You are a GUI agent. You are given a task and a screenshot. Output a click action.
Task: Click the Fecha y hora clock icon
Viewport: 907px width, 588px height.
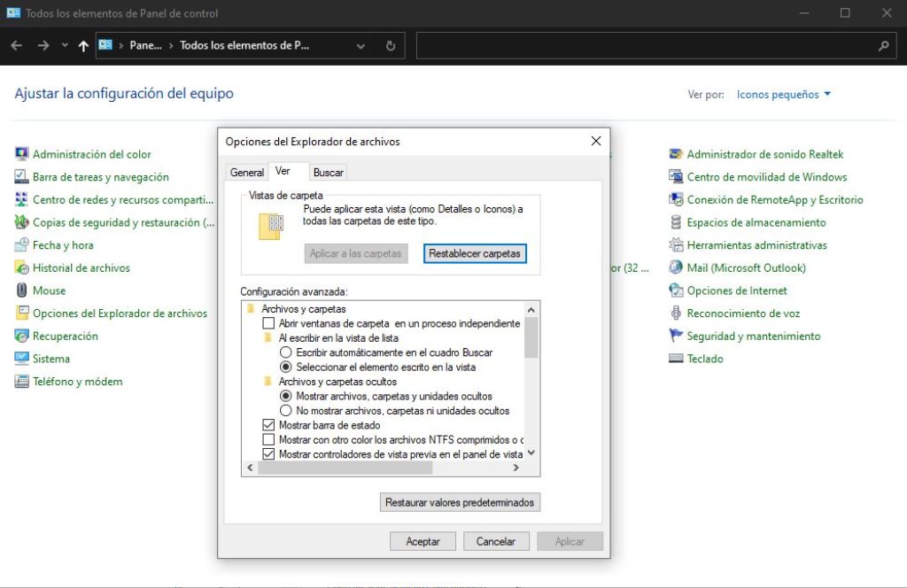[x=21, y=244]
